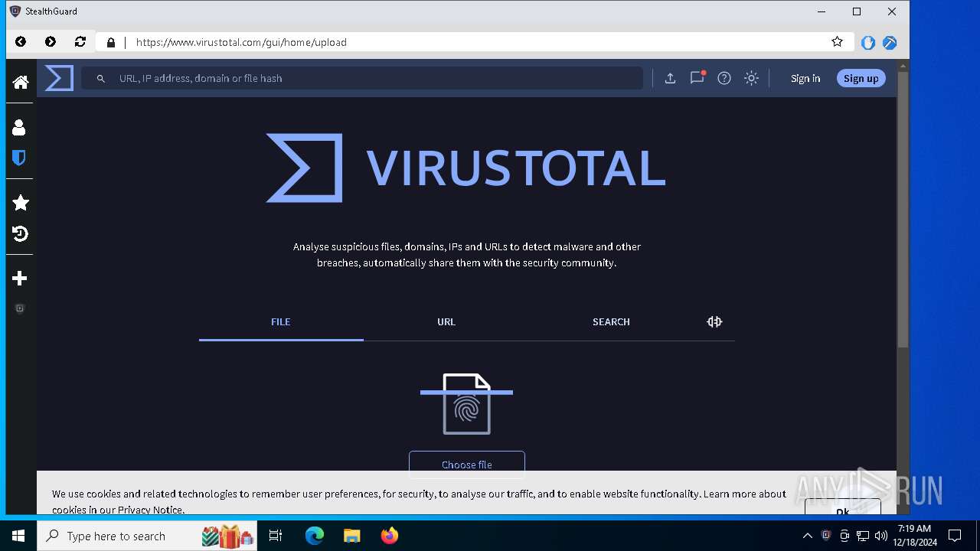Click the small icon below the plus in sidebar
The image size is (980, 551).
20,308
